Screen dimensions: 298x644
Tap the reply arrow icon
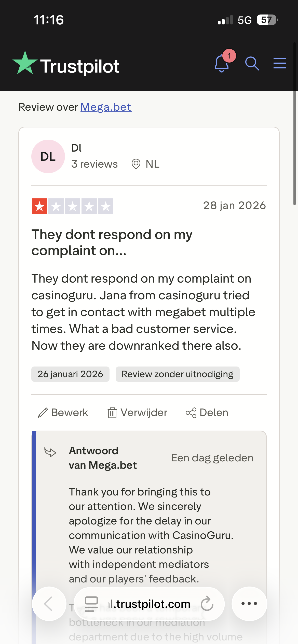(50, 452)
